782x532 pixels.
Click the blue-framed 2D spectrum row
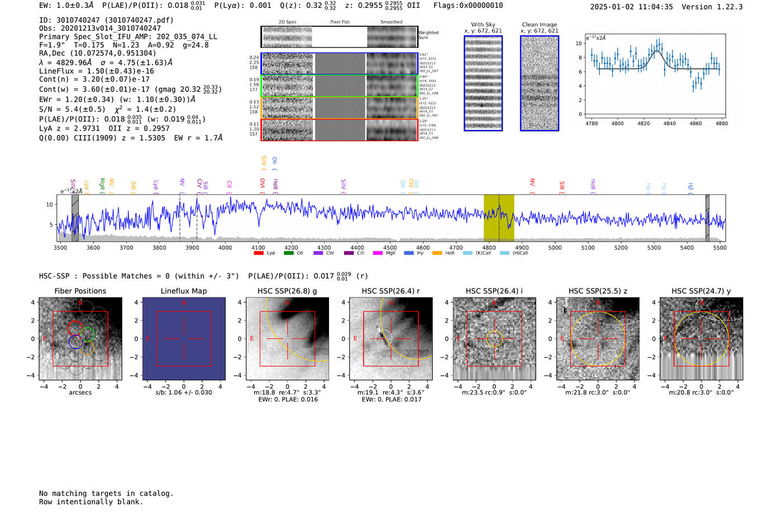click(339, 64)
